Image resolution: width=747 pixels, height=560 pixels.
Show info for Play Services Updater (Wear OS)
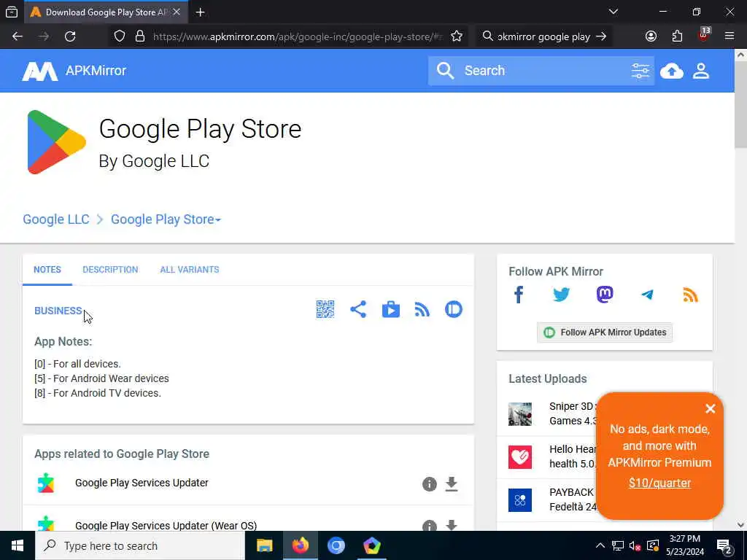pyautogui.click(x=429, y=526)
